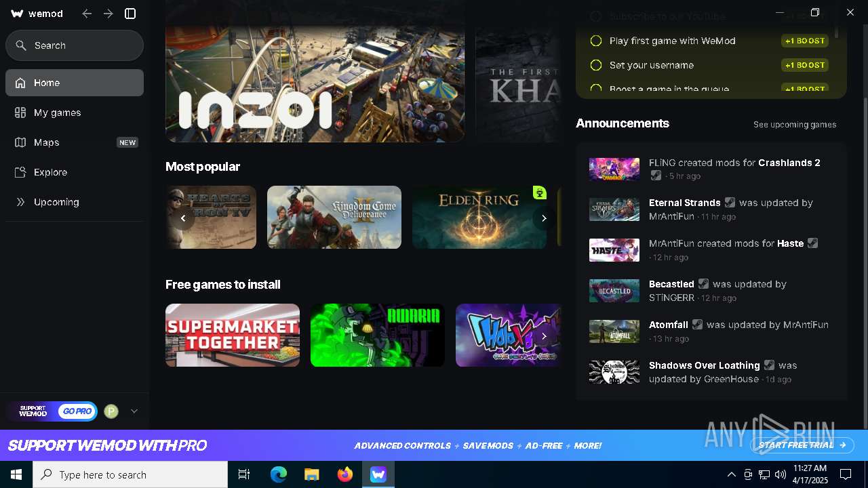This screenshot has width=868, height=488.
Task: Open the Becastled announcement thumbnail
Action: coord(614,291)
